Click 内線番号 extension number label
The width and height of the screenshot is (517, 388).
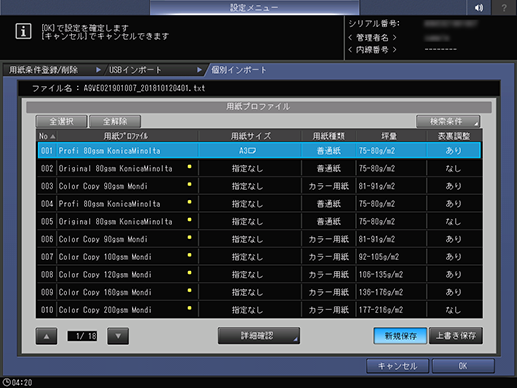[372, 50]
